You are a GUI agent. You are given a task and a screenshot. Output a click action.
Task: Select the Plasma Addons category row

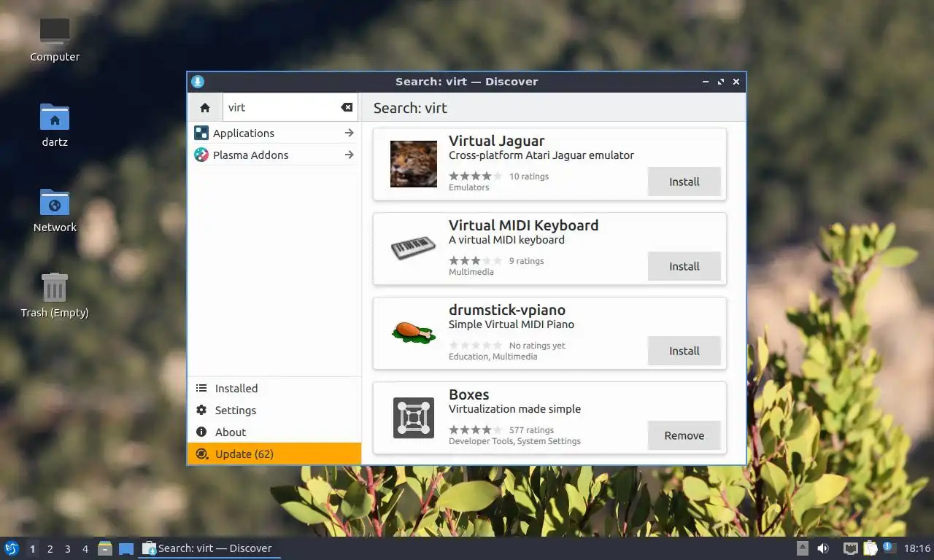274,155
